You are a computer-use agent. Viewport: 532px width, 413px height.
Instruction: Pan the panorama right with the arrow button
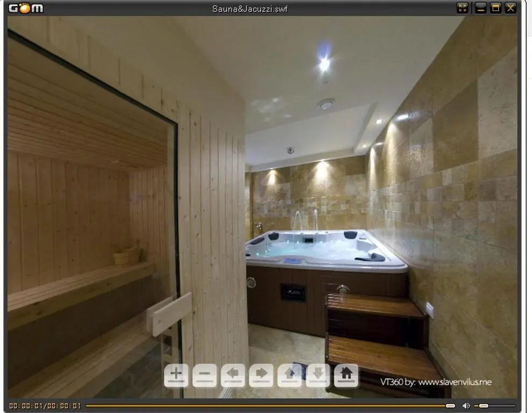coord(261,375)
